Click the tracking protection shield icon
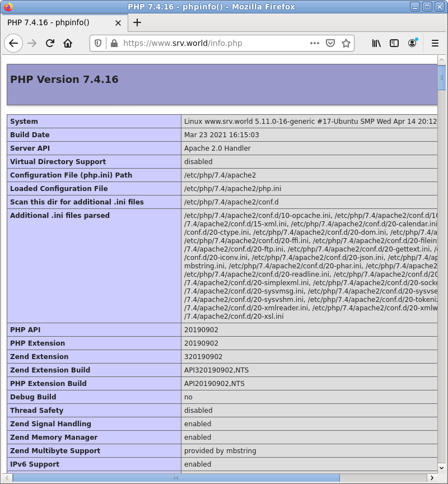Viewport: 448px width, 484px height. pyautogui.click(x=97, y=43)
